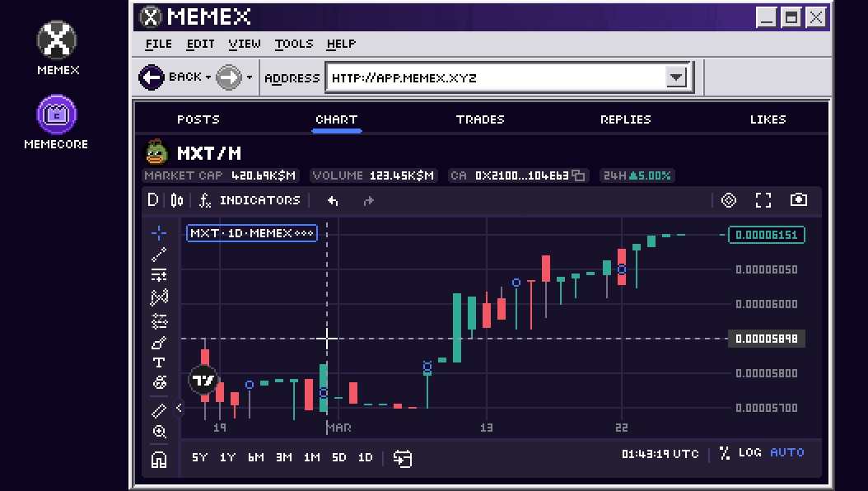
Task: Toggle percentage scale mode
Action: pos(725,453)
